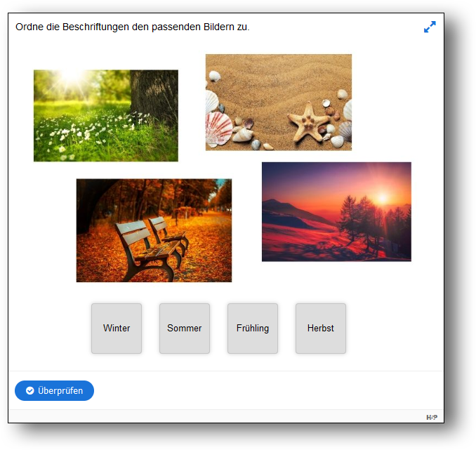Click the checkmark icon inside Überprüfen button

pos(29,391)
